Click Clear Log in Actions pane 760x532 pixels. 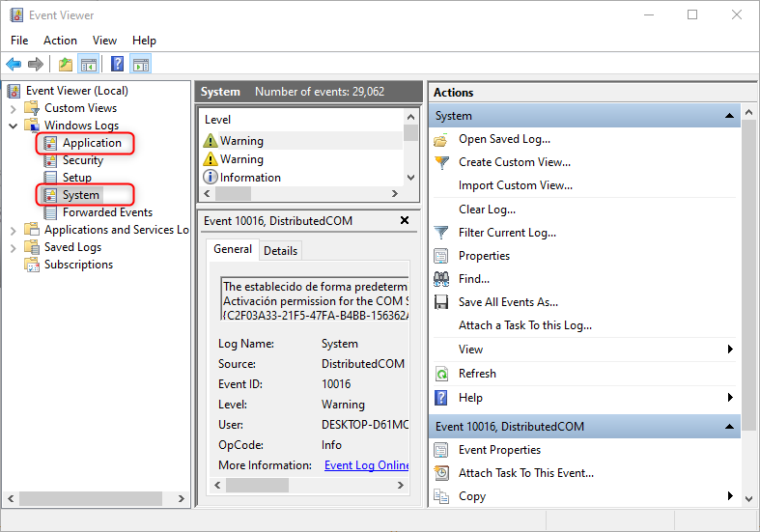point(487,210)
